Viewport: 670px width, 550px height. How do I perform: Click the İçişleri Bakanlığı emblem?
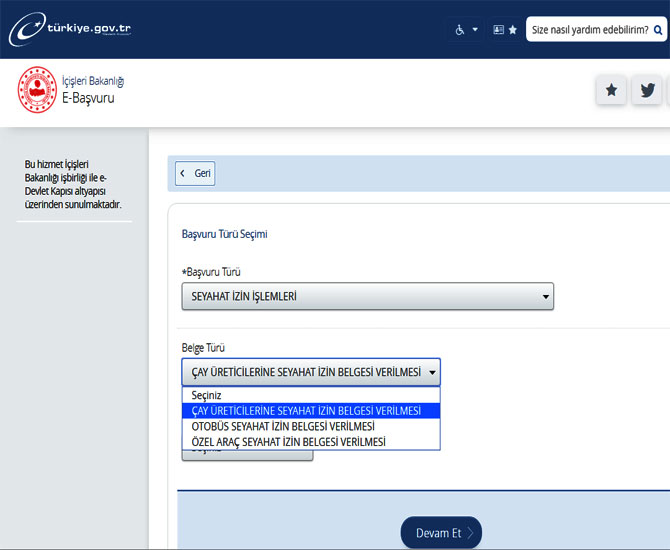tap(37, 90)
